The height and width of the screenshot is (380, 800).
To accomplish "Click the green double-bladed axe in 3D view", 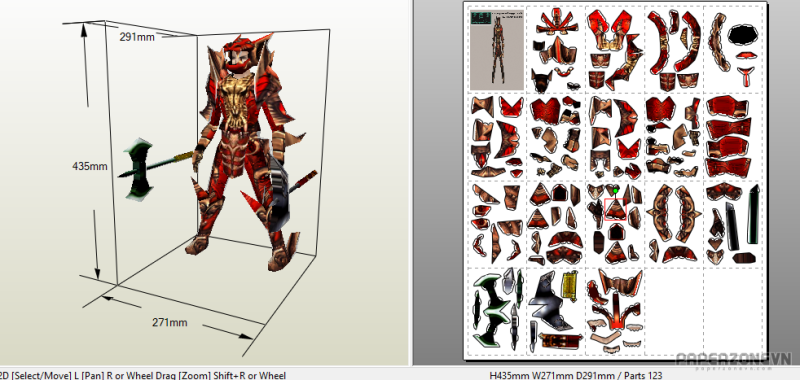I will (x=137, y=169).
